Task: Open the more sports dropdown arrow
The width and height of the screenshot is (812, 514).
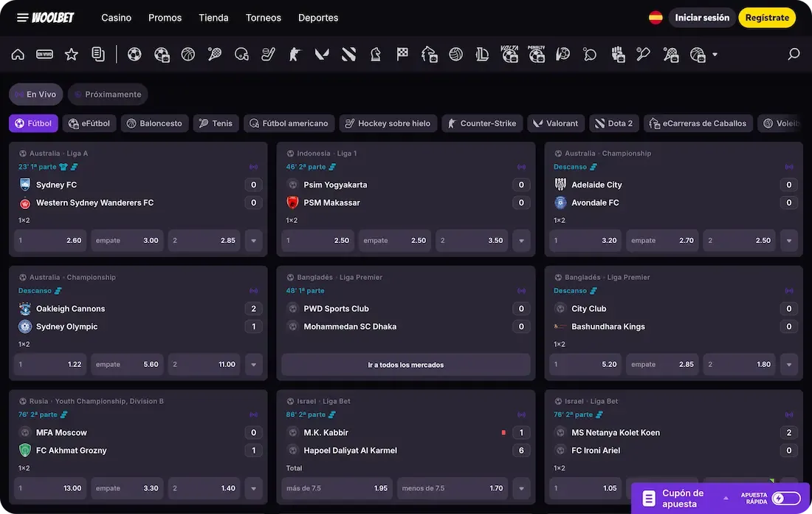Action: click(715, 55)
